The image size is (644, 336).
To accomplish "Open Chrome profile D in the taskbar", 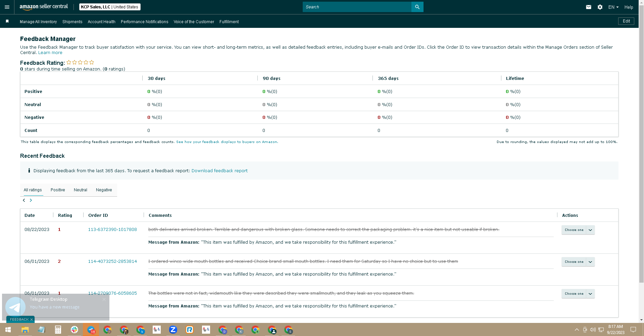I will pyautogui.click(x=222, y=330).
